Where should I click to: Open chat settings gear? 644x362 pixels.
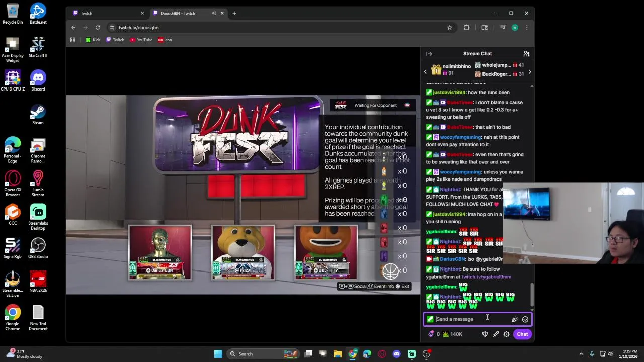click(x=507, y=334)
